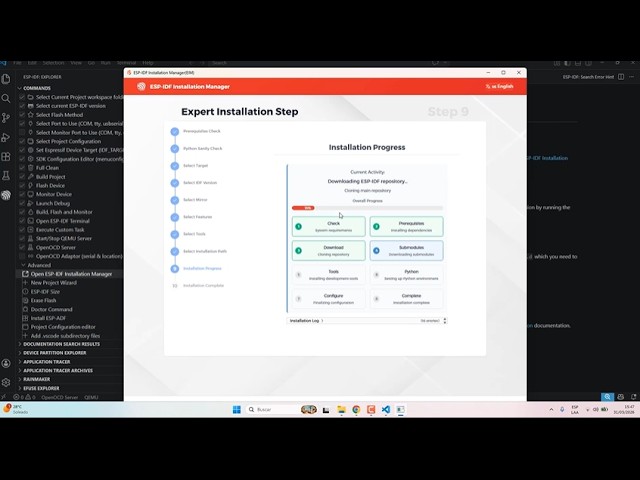Open the File menu in VS Code
Image resolution: width=640 pixels, height=480 pixels.
17,63
